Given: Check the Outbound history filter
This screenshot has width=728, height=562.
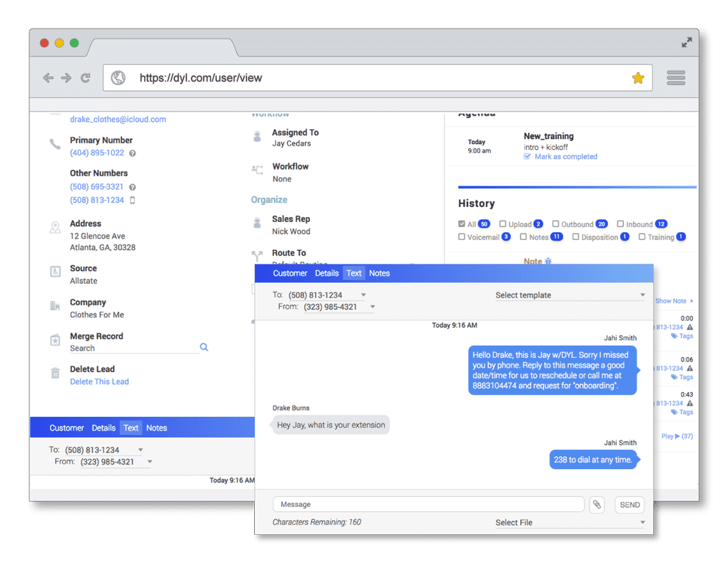Looking at the screenshot, I should click(555, 224).
